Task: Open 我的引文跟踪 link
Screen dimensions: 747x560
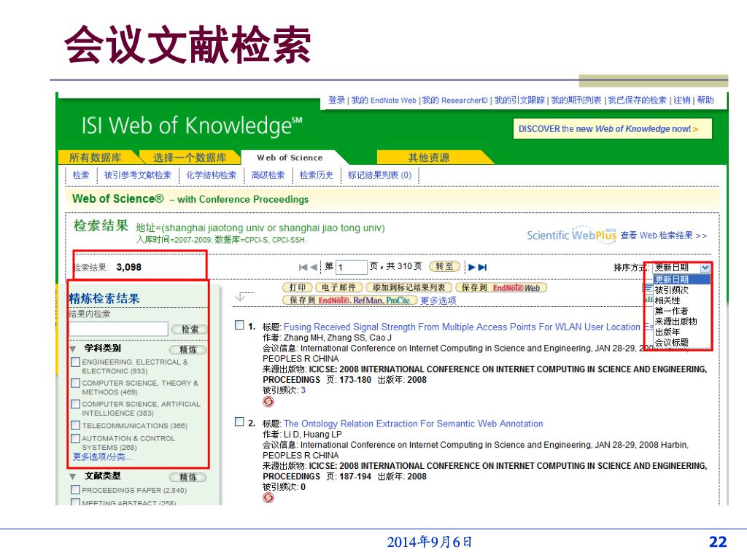Action: click(x=519, y=100)
